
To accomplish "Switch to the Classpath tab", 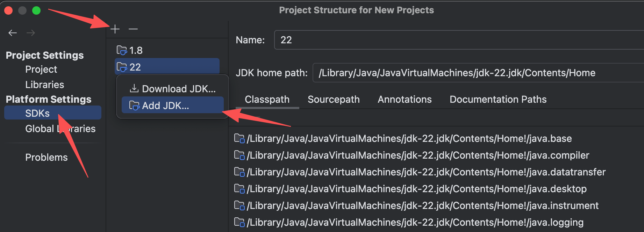I will tap(267, 100).
